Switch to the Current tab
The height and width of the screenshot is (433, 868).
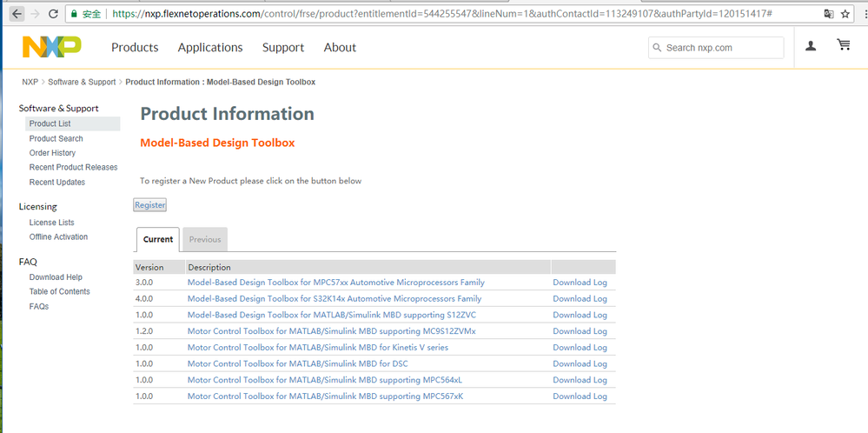pos(158,239)
